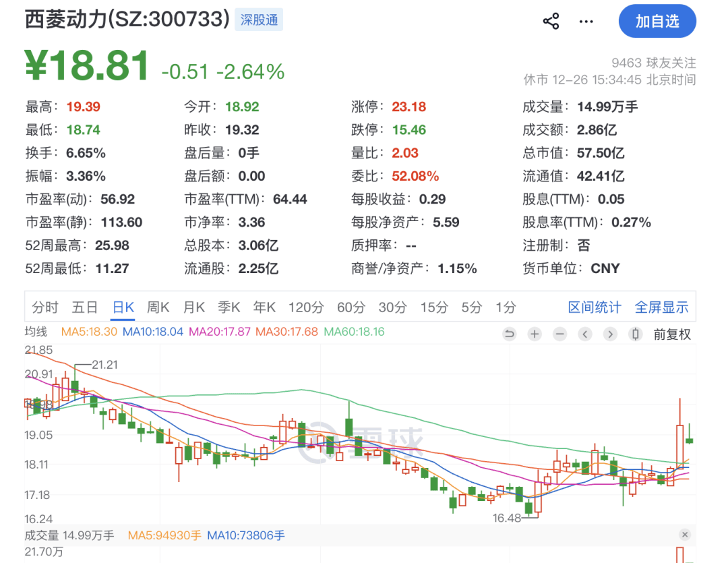Switch to the 分时 chart tab

coord(44,307)
